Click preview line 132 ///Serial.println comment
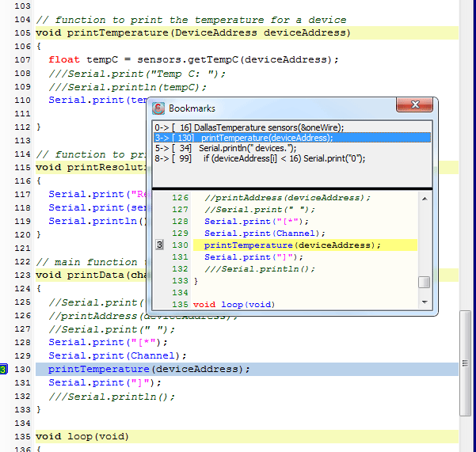The image size is (476, 452). 260,269
